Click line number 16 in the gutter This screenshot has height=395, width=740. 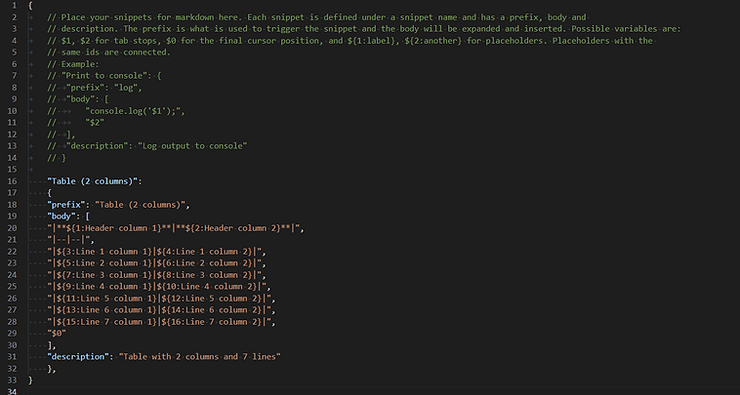[x=12, y=181]
